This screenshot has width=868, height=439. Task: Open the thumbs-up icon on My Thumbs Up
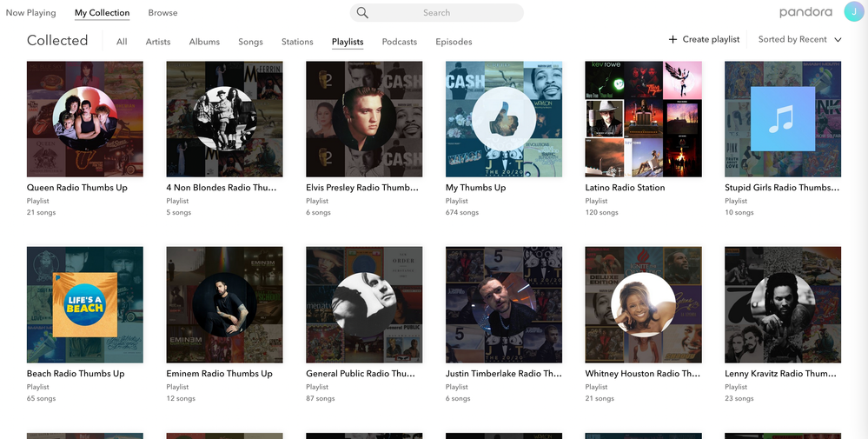coord(503,119)
